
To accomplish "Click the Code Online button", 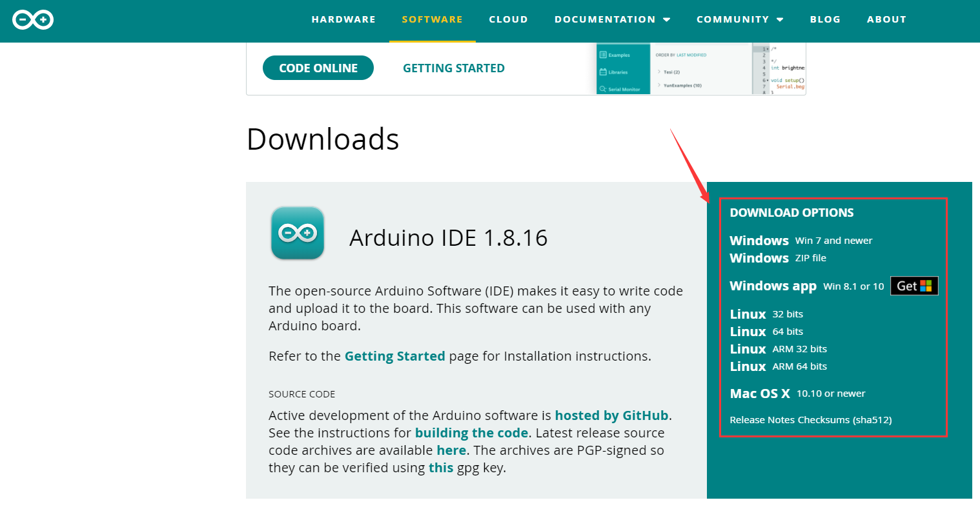I will tap(318, 68).
